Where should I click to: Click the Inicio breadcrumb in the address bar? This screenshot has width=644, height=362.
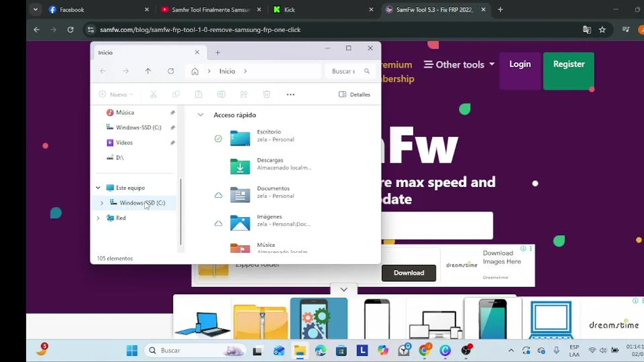point(227,71)
